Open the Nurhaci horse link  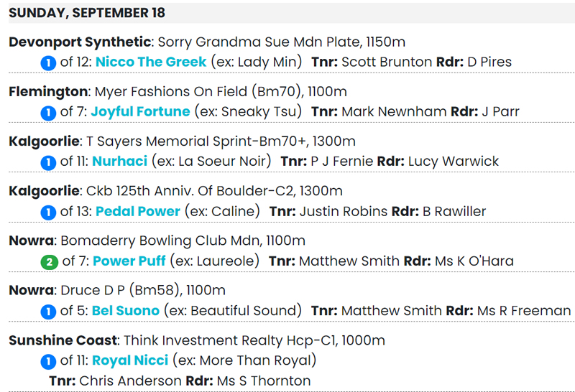click(x=119, y=162)
